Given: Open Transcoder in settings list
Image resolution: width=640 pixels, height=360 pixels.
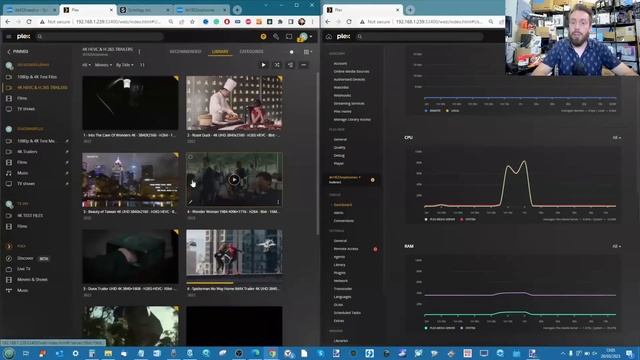Looking at the screenshot, I should pyautogui.click(x=343, y=289).
